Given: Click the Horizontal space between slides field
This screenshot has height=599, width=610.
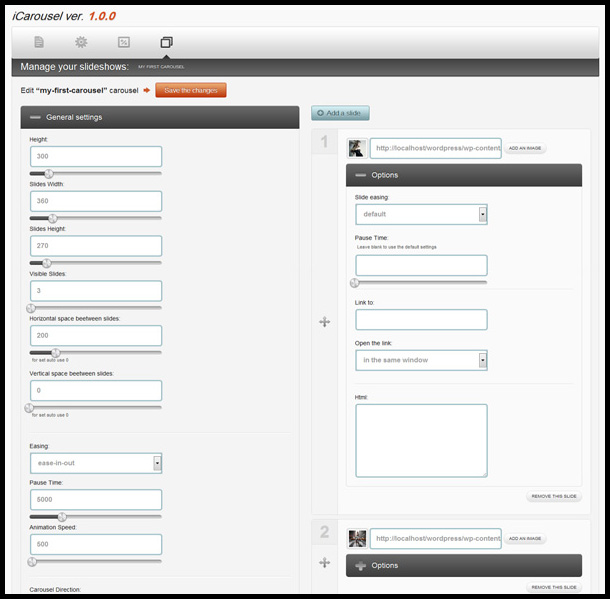Looking at the screenshot, I should coord(96,336).
